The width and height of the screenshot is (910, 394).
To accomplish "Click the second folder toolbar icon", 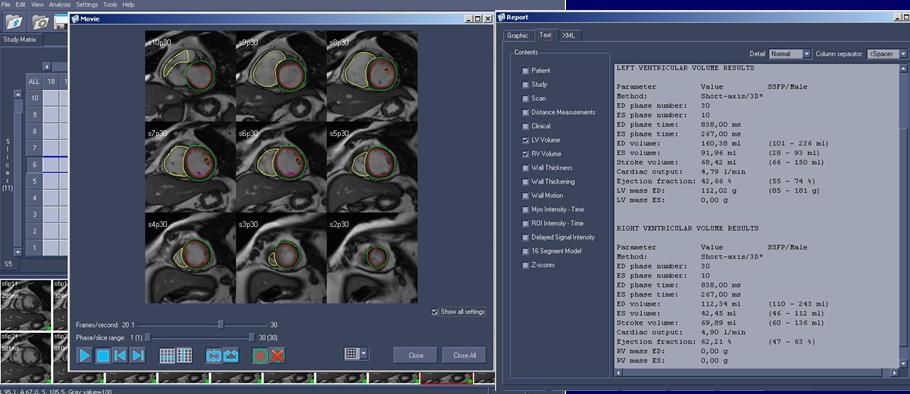I will pyautogui.click(x=40, y=22).
